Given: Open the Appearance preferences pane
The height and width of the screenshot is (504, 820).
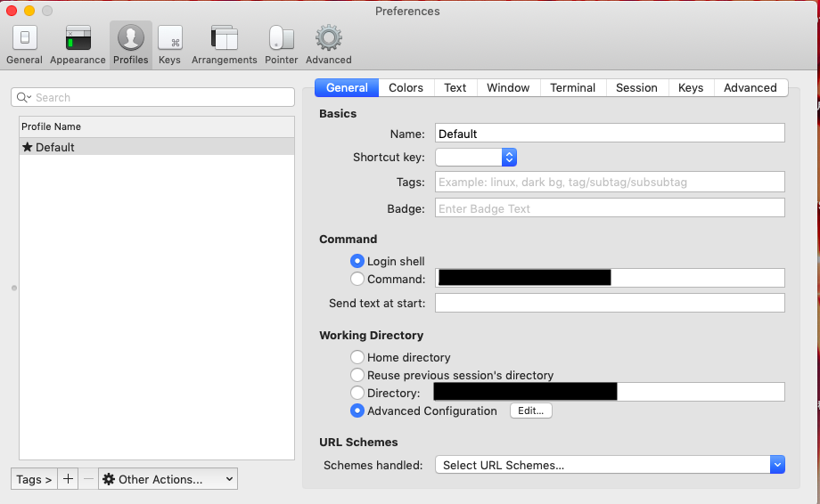Looking at the screenshot, I should click(x=78, y=45).
